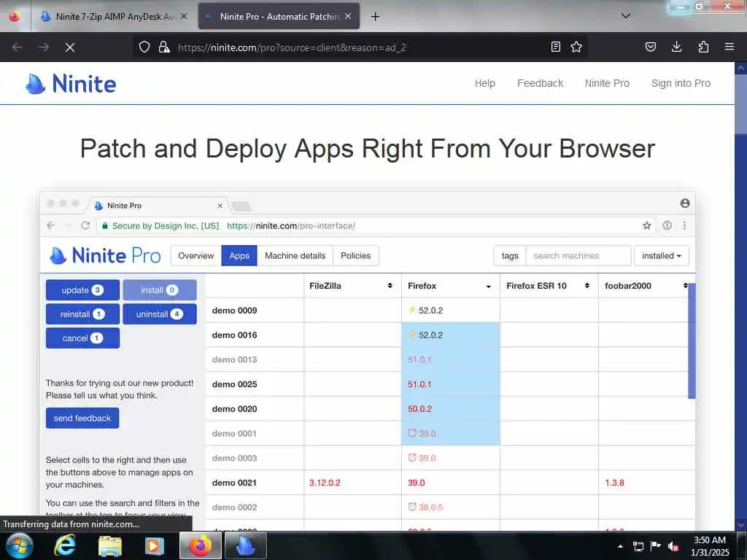Select the 52.0.2 cell for demo 0016
Screen dimensions: 747x560
(x=450, y=335)
